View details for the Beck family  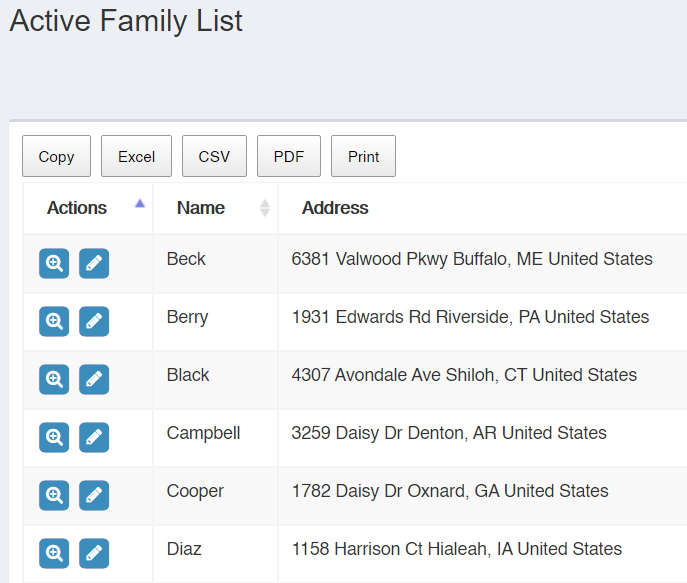point(54,263)
